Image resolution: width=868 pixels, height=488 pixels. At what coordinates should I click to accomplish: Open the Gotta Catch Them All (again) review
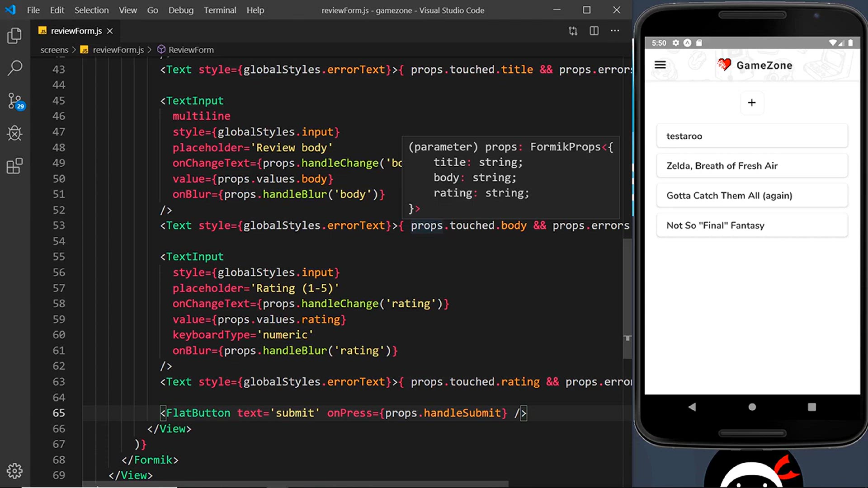coord(752,196)
